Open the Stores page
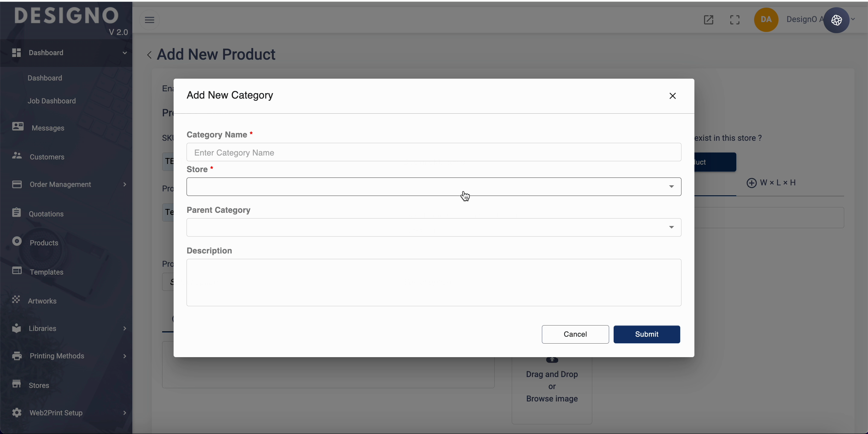The width and height of the screenshot is (868, 434). 39,385
